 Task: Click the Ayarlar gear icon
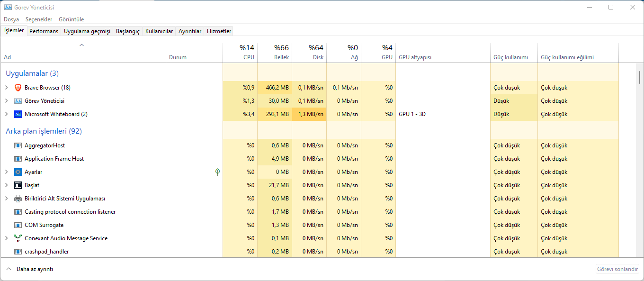[x=18, y=172]
